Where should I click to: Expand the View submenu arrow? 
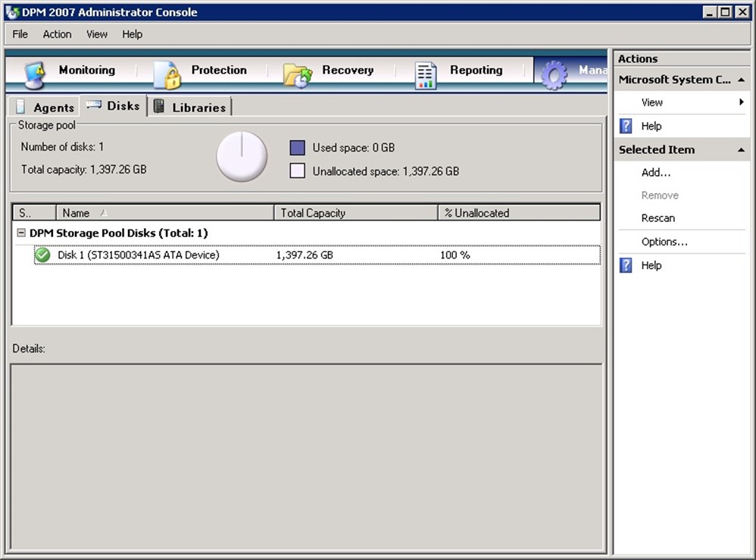pyautogui.click(x=741, y=102)
